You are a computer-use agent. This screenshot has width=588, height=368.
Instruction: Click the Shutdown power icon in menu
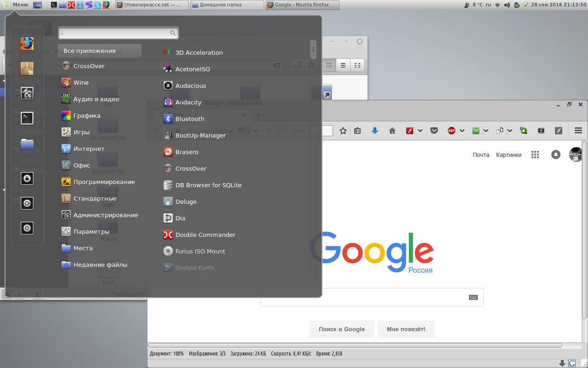coord(27,228)
